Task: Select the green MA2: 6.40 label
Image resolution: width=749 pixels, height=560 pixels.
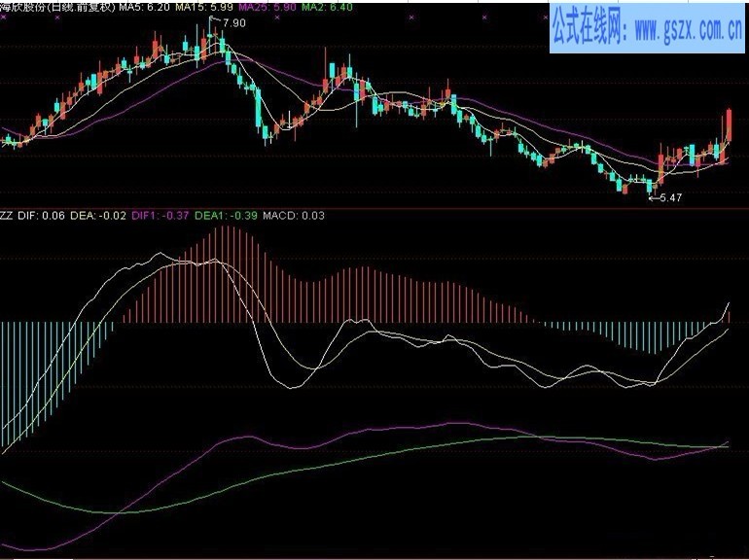Action: (x=327, y=7)
